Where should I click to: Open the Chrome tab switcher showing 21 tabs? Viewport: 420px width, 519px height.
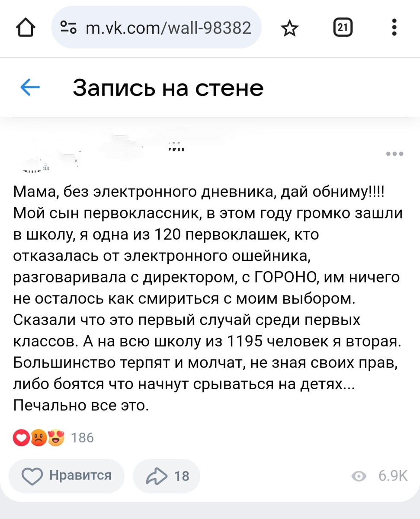(x=343, y=27)
